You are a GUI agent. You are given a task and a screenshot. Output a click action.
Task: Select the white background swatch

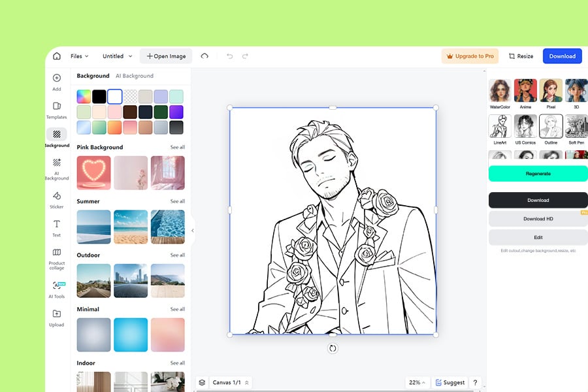coord(115,97)
